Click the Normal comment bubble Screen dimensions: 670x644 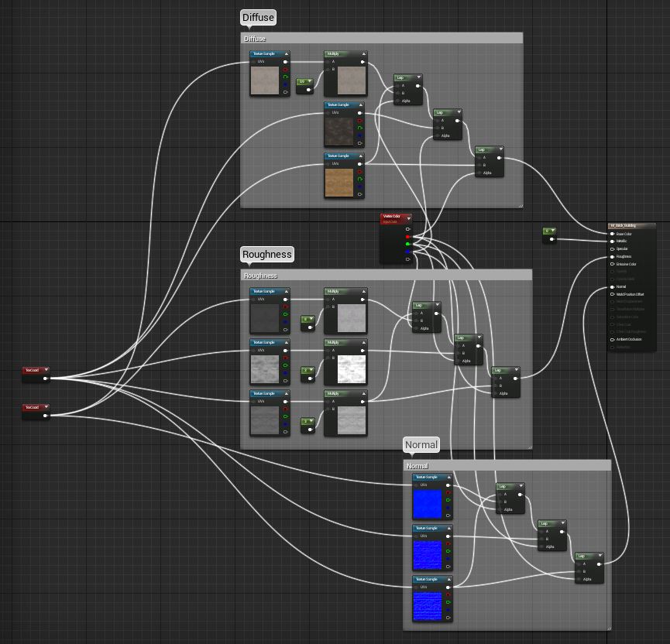click(421, 444)
